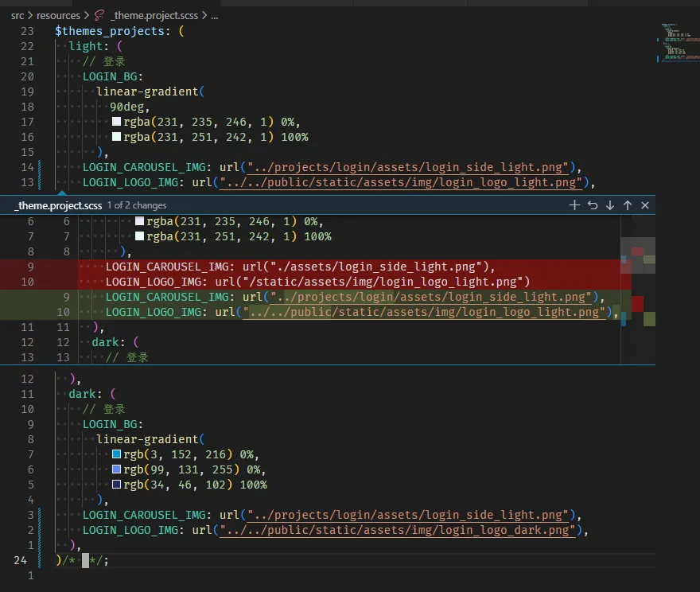Revert the change using the undo arrow icon
This screenshot has height=592, width=700.
tap(593, 205)
